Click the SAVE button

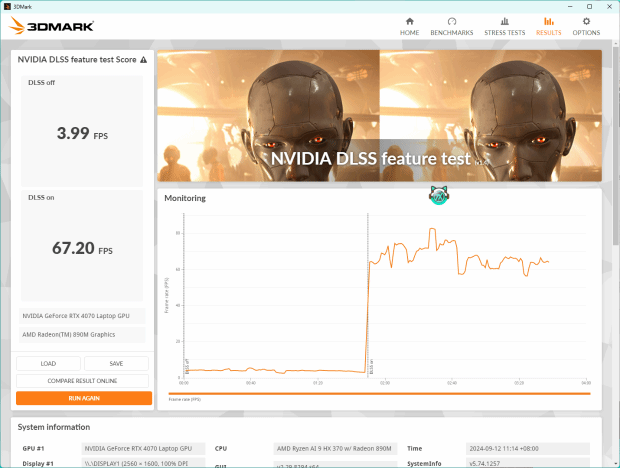(x=116, y=364)
